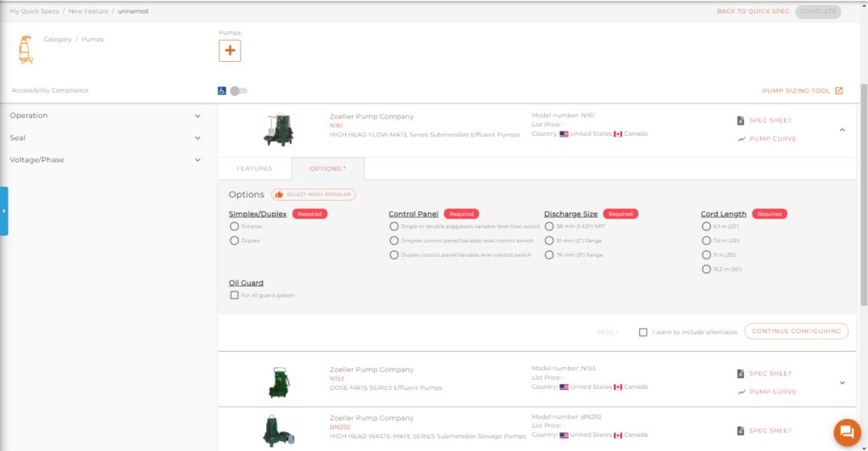The image size is (868, 451).
Task: Click the Cord Length option heading
Action: pos(724,214)
